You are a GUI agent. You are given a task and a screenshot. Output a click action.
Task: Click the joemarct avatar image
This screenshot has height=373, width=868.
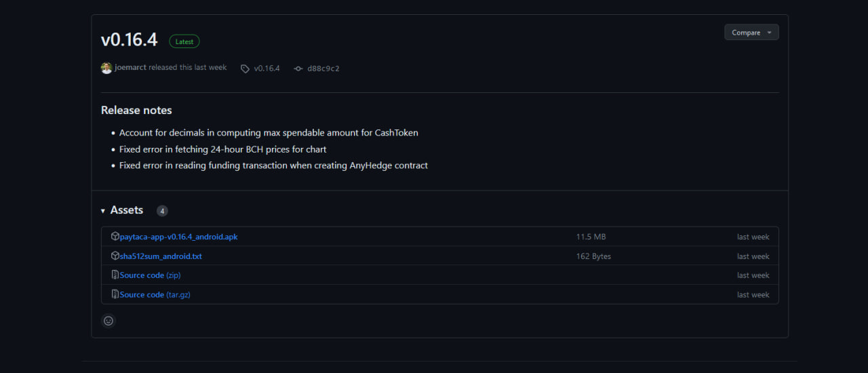[x=106, y=68]
